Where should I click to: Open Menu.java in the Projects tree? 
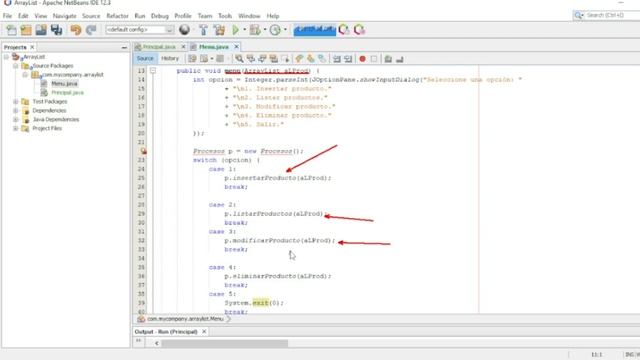tap(64, 84)
